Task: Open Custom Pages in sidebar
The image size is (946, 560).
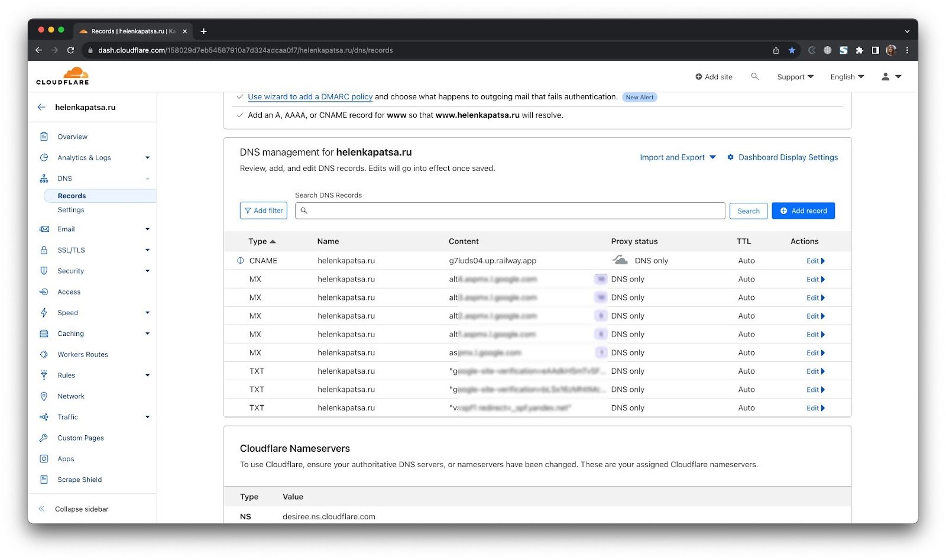Action: (80, 438)
